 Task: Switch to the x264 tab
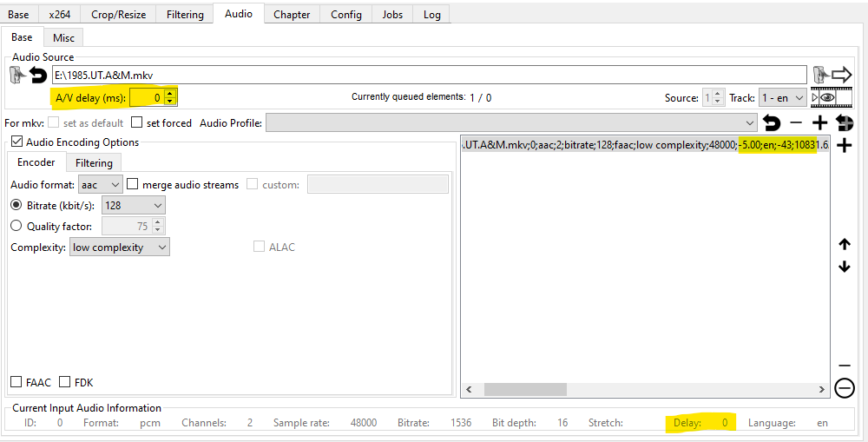click(x=60, y=14)
